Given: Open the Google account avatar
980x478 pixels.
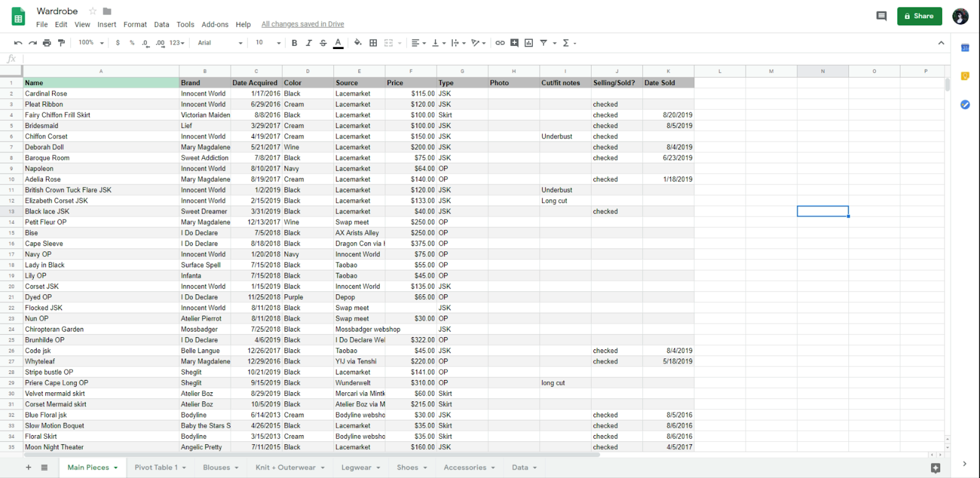Looking at the screenshot, I should [960, 16].
